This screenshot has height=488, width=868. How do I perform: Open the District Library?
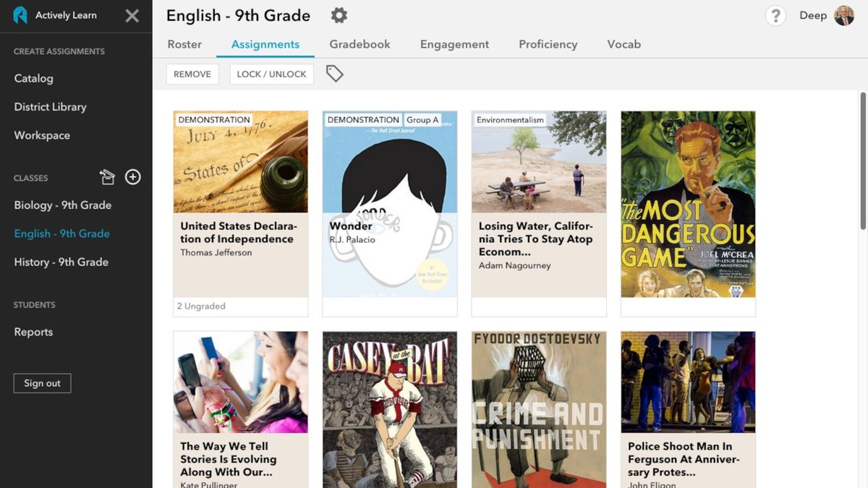(x=49, y=106)
